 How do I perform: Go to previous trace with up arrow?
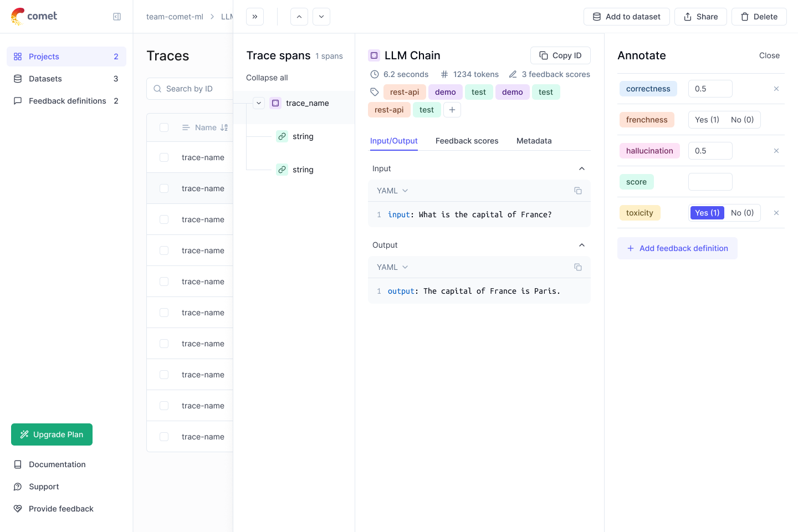(299, 17)
